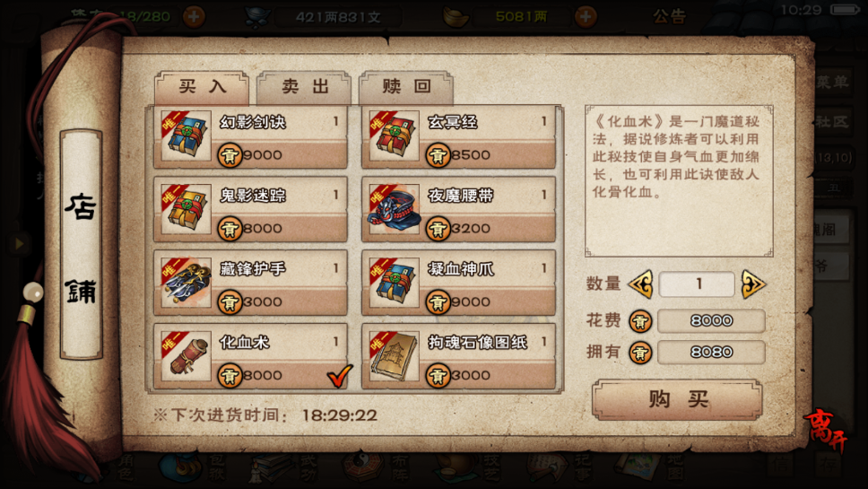Screen dimensions: 868x489
Task: Select the 玄冥经 book icon
Action: point(395,135)
